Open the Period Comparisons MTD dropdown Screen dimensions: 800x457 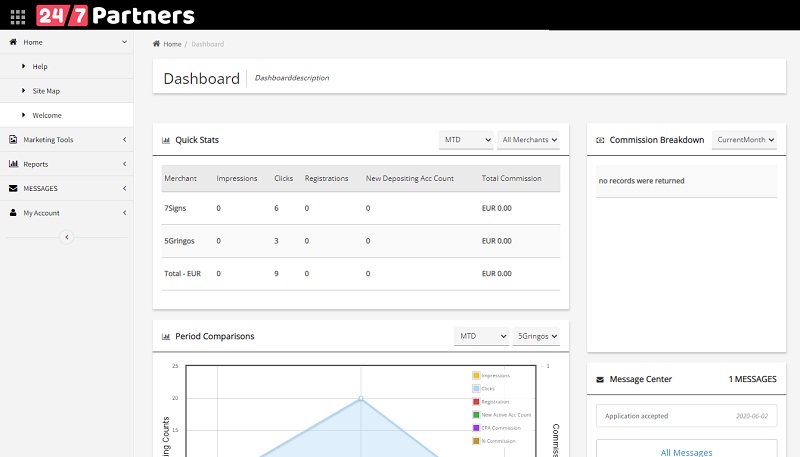(x=481, y=336)
